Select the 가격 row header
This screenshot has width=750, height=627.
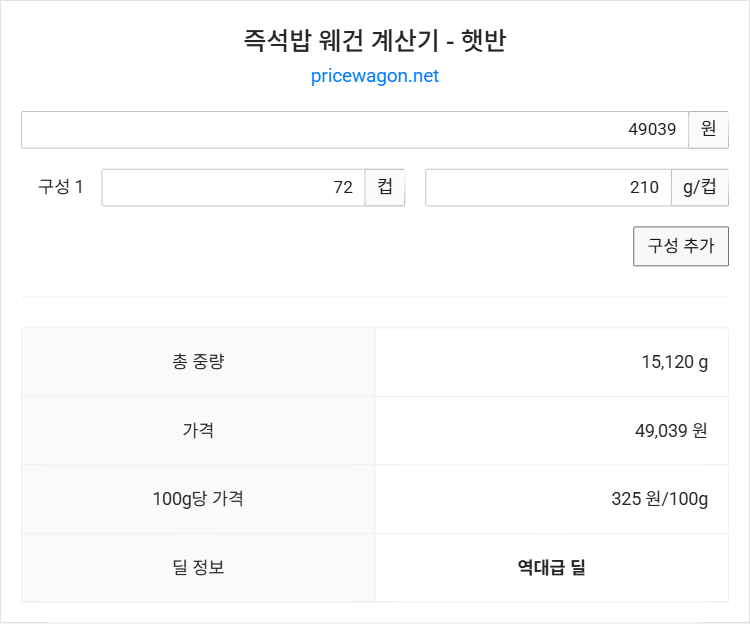click(198, 430)
